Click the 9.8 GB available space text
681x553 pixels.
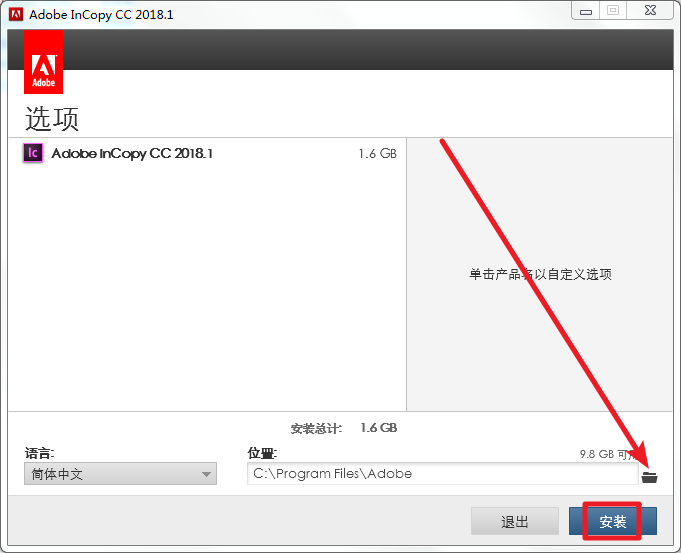(608, 454)
